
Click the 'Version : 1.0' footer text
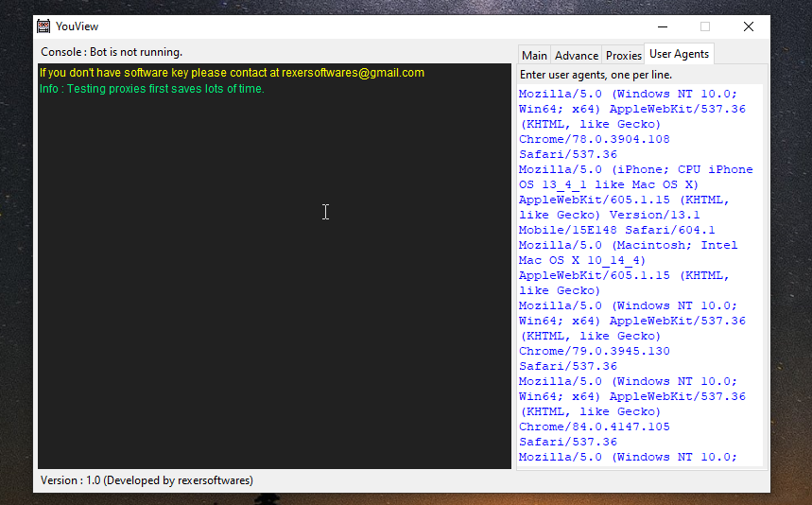tap(147, 480)
